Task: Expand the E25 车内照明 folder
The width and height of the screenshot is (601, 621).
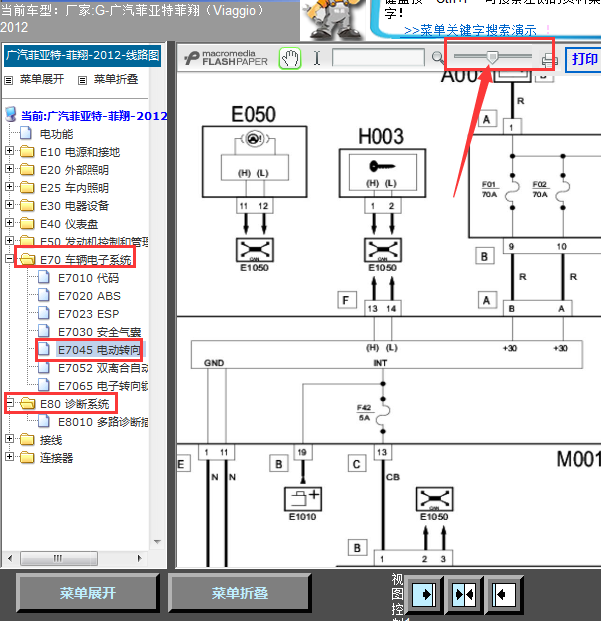Action: 10,187
